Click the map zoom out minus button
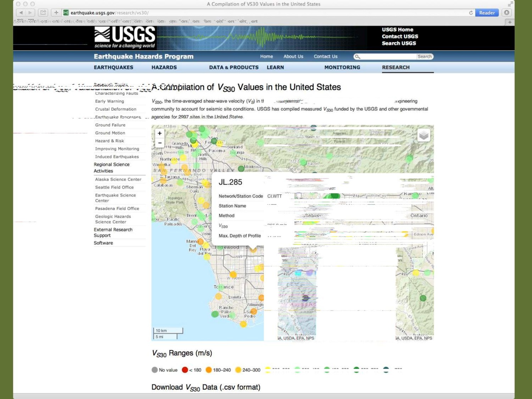Viewport: 532px width, 399px height. coord(160,143)
